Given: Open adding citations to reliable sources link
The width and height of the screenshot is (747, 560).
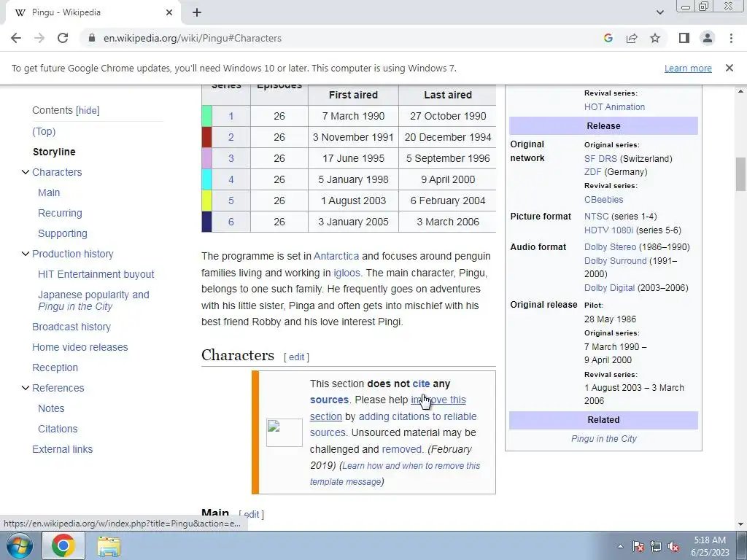Looking at the screenshot, I should click(393, 424).
